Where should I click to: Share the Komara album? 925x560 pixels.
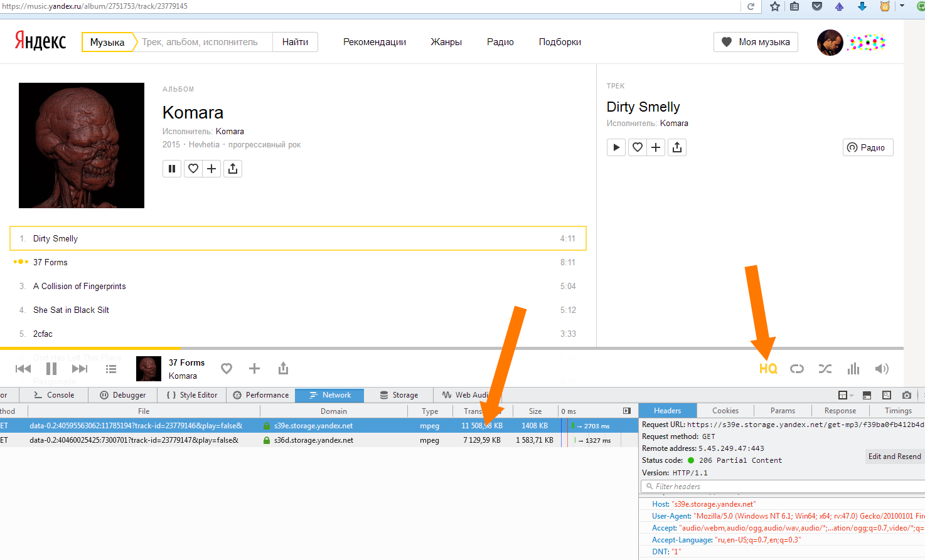click(233, 169)
